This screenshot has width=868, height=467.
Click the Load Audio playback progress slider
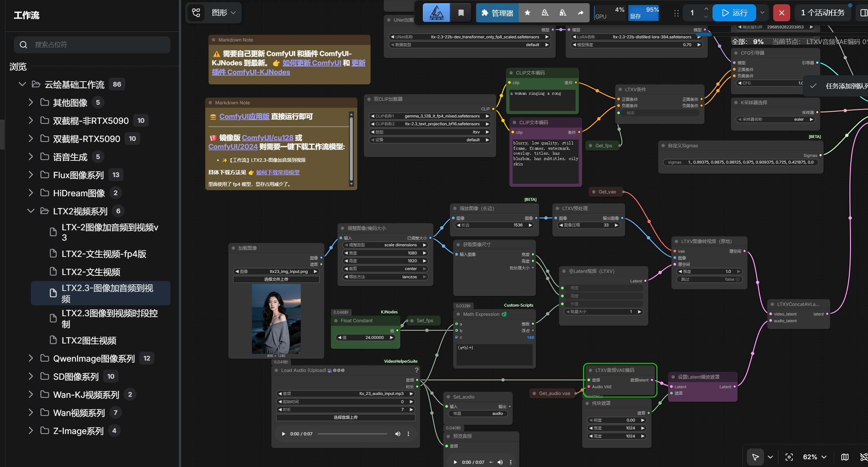[352, 434]
